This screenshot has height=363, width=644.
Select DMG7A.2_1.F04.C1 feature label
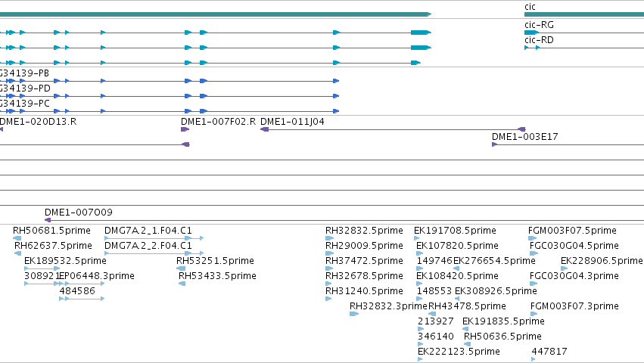pos(148,231)
